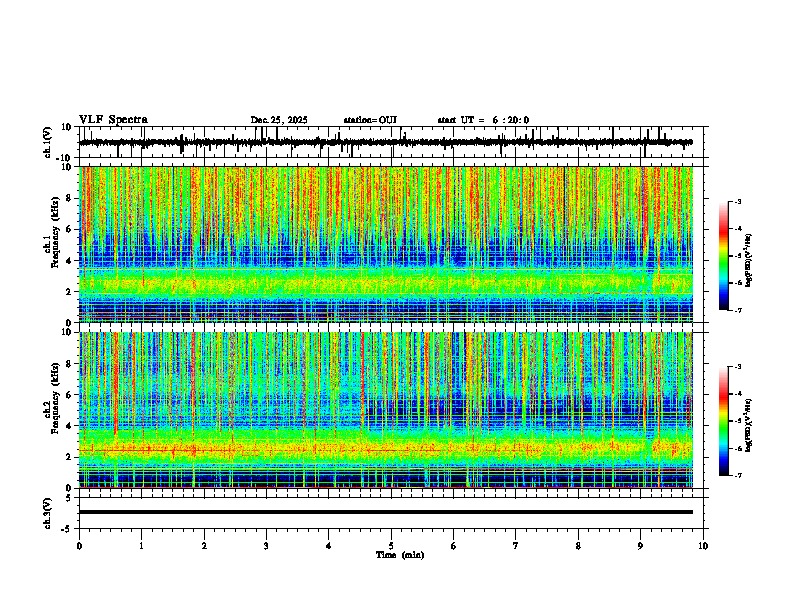Click the 'ch.1(V)' waveform axis label
Screen dimensions: 792x612
(48, 142)
